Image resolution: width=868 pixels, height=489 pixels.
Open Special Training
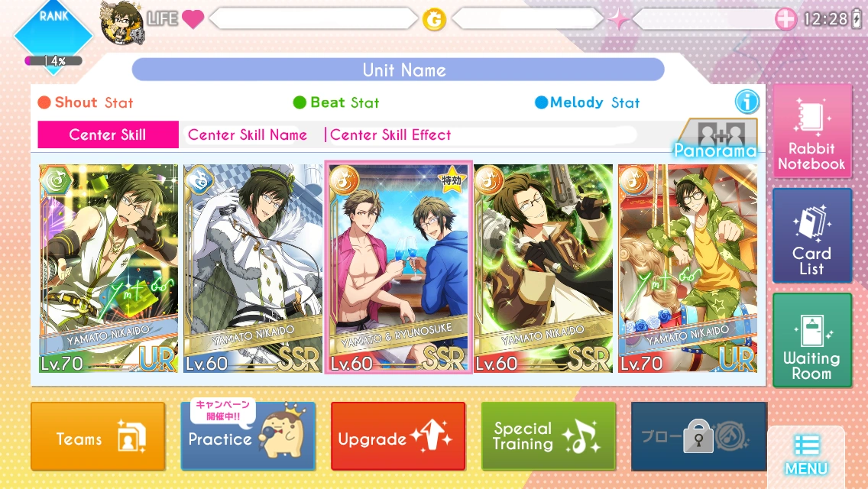[548, 437]
